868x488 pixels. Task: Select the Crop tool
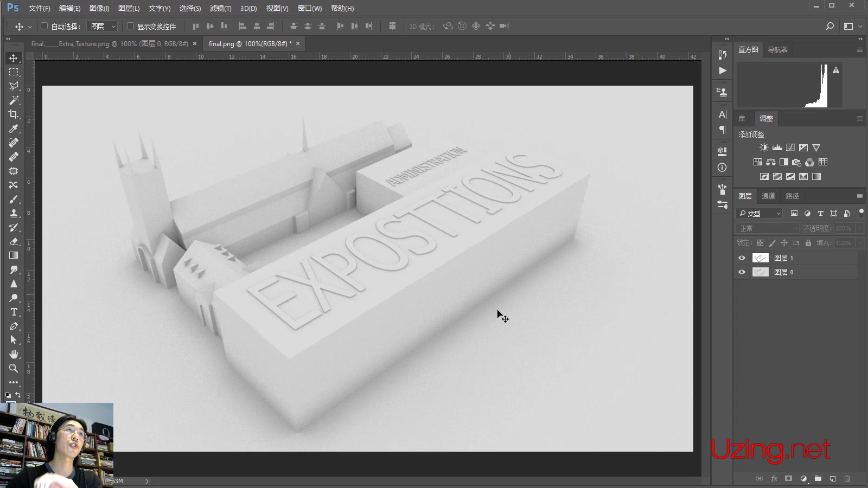coord(13,114)
